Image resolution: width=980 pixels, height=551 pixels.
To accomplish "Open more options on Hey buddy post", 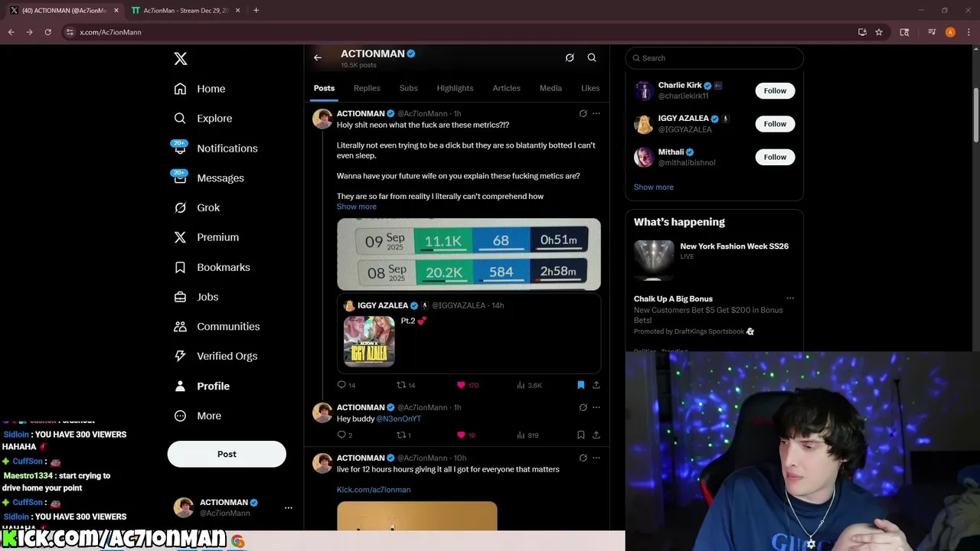I will [x=596, y=407].
